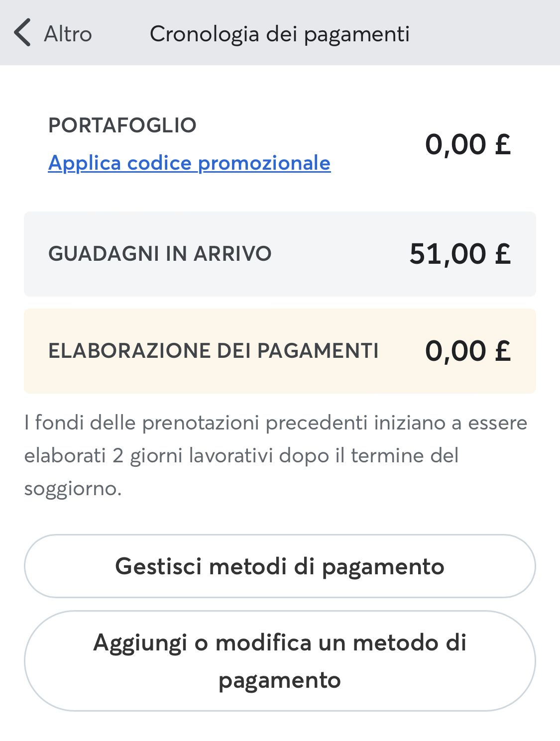Click the PORTAFOGLIO heading

point(122,125)
